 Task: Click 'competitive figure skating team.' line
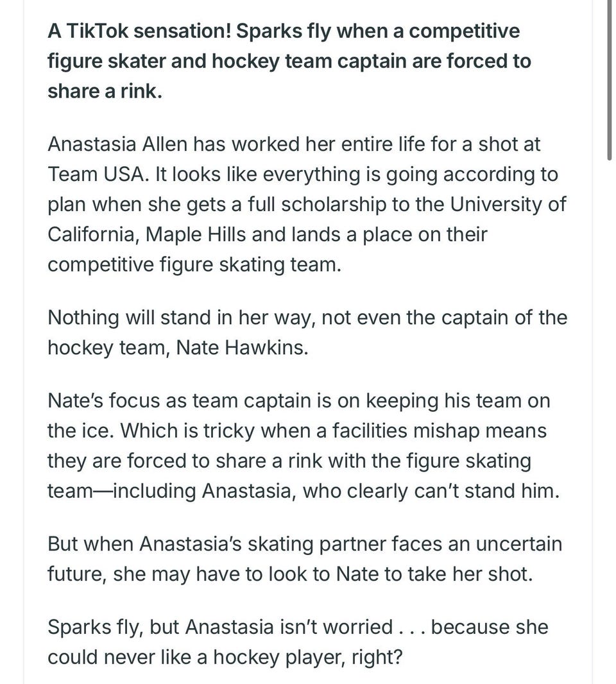[x=194, y=265]
